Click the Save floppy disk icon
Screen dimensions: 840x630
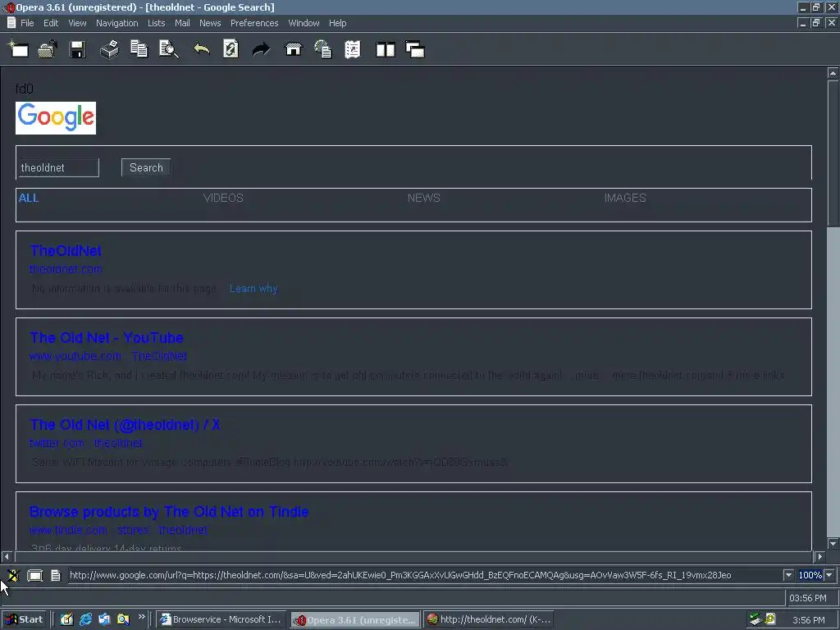78,49
